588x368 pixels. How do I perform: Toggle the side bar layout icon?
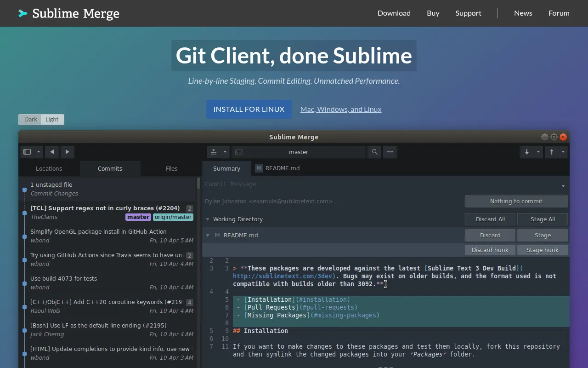pyautogui.click(x=27, y=152)
